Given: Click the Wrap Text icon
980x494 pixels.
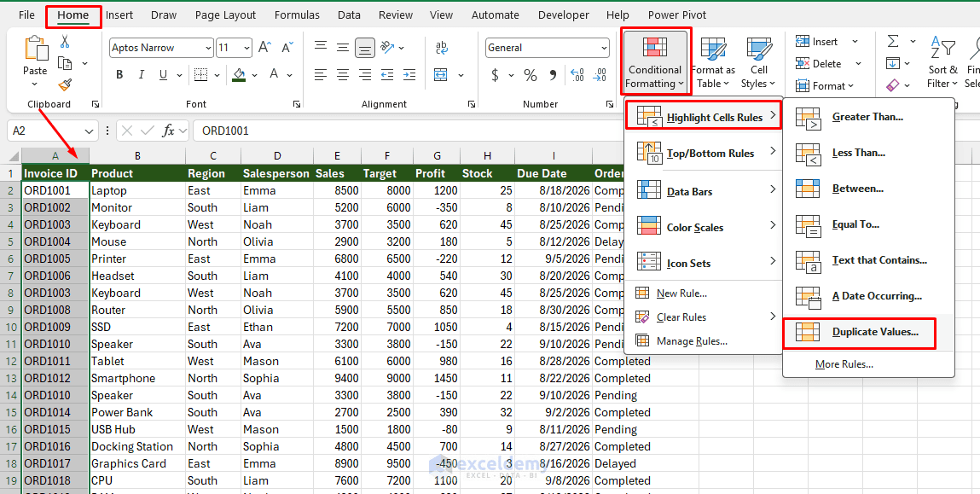Looking at the screenshot, I should click(x=441, y=47).
